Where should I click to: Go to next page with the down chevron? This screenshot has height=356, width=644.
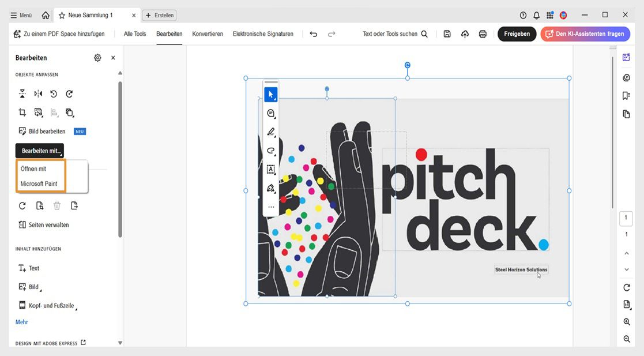pos(626,269)
